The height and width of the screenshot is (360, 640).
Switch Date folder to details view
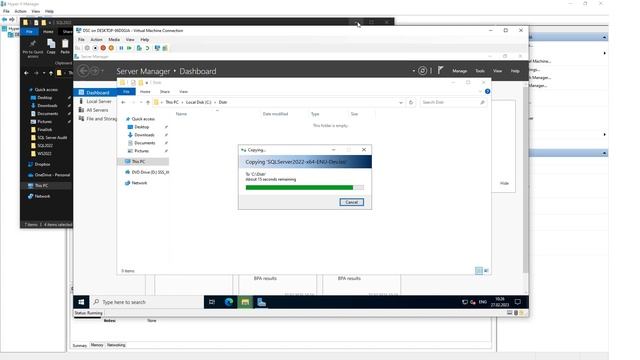click(479, 271)
